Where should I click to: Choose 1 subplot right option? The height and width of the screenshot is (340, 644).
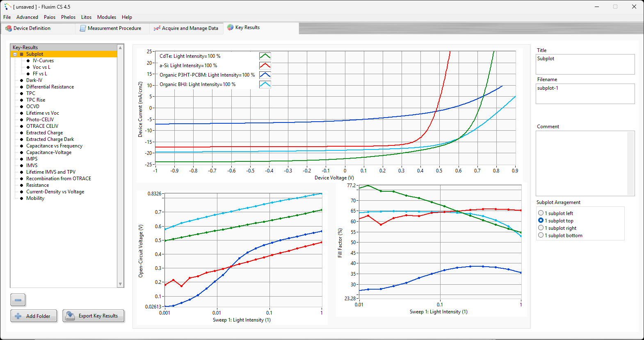(x=541, y=228)
